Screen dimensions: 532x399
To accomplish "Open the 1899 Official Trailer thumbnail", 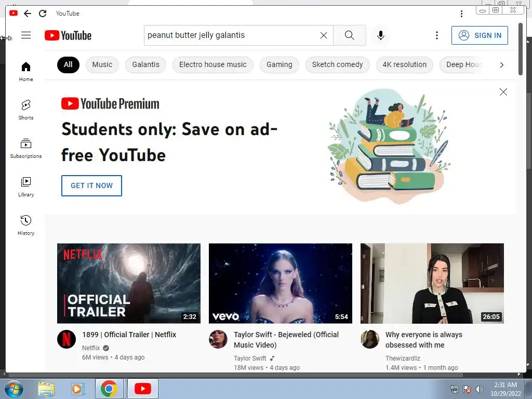I will [x=129, y=283].
